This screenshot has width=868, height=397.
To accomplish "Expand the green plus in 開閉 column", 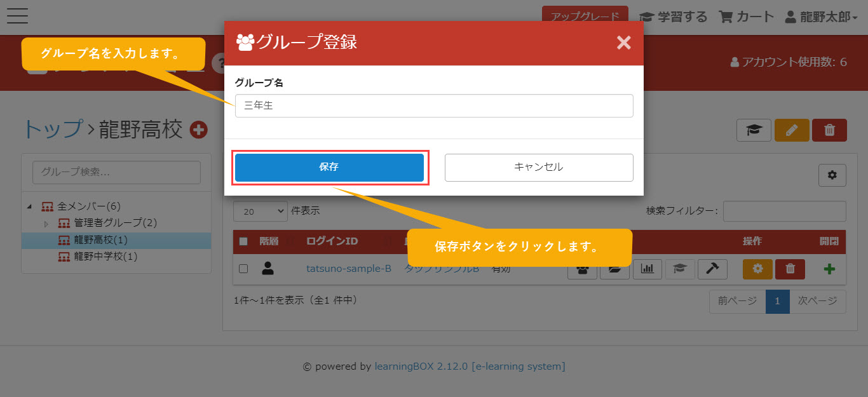I will [x=829, y=269].
